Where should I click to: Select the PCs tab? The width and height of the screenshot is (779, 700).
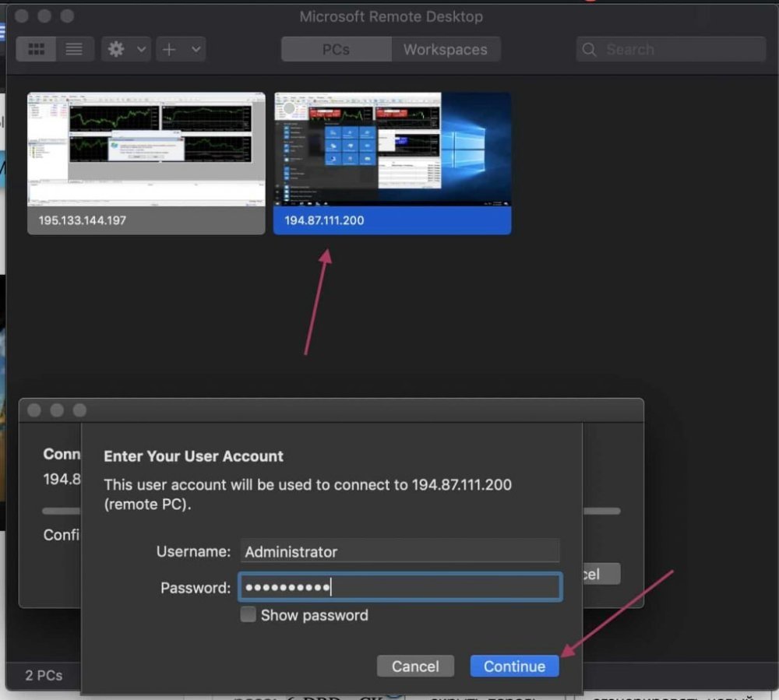tap(336, 49)
